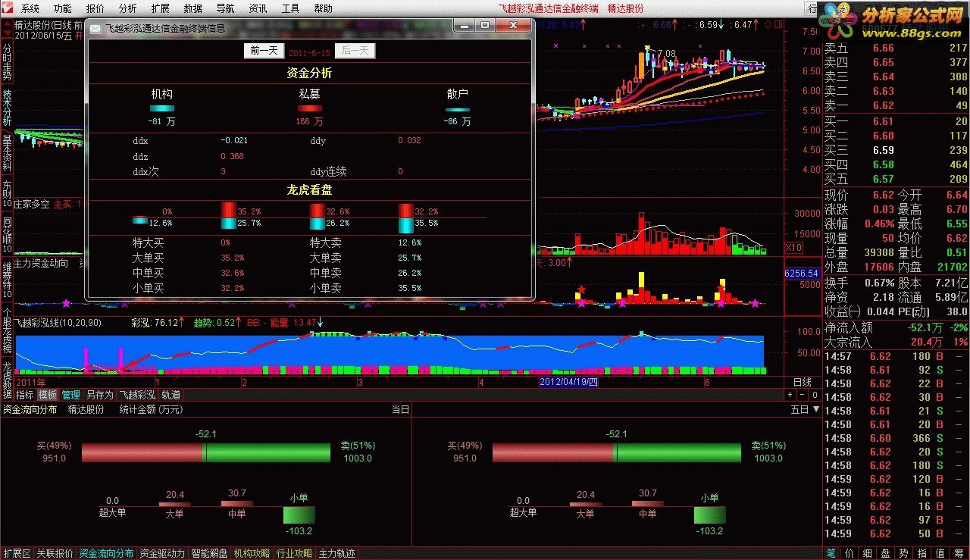Click the magenta star marker at chart's right end
This screenshot has width=970, height=560.
click(755, 303)
